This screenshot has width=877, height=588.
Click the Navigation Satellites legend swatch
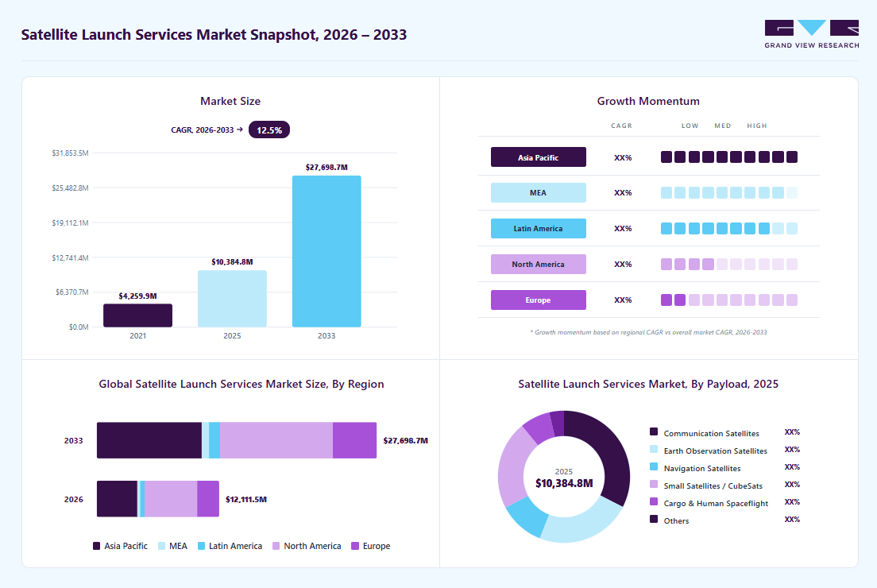point(653,466)
